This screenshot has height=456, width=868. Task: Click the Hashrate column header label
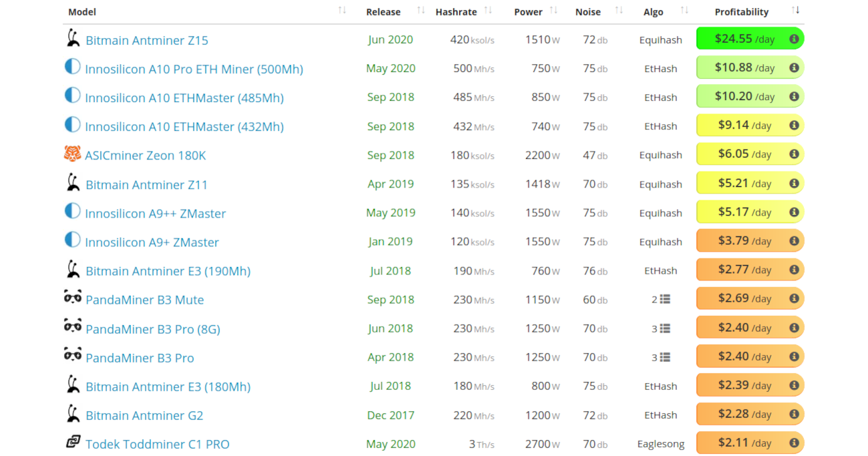point(456,12)
